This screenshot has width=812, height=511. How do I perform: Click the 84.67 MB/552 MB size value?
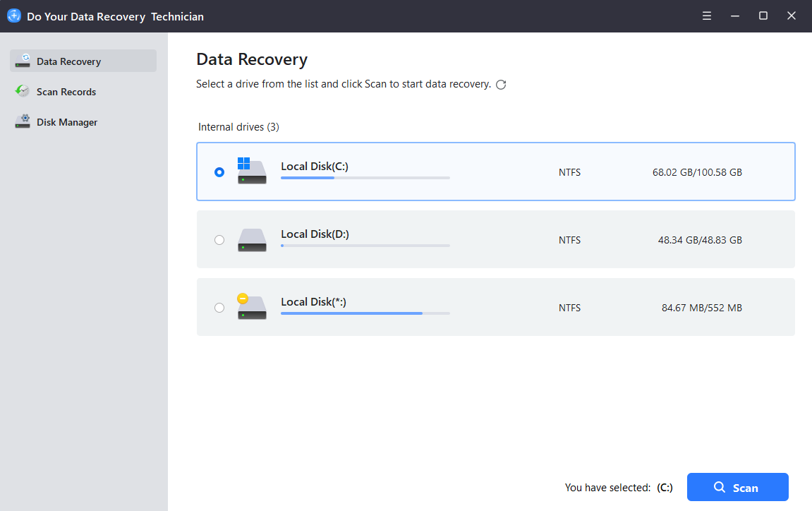coord(702,308)
